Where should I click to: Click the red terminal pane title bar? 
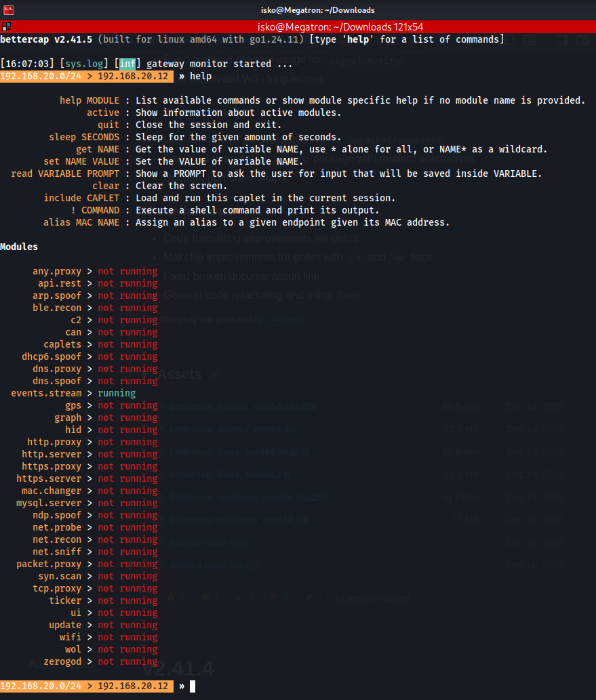click(x=340, y=27)
